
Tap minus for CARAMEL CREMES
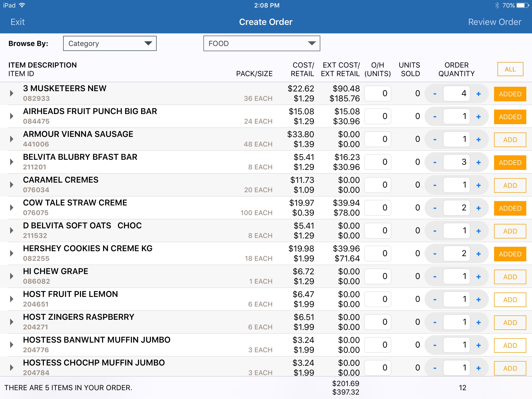point(435,185)
